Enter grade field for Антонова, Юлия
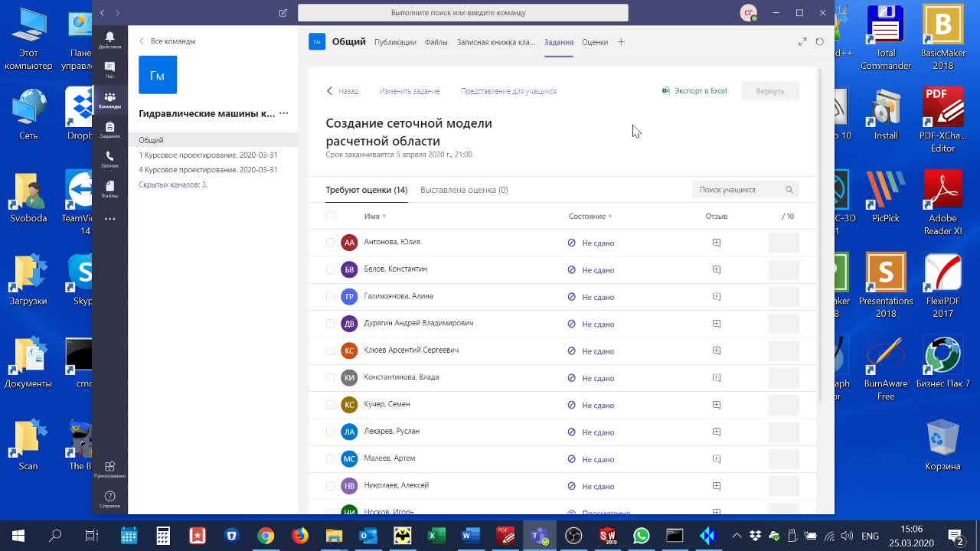 click(x=783, y=243)
